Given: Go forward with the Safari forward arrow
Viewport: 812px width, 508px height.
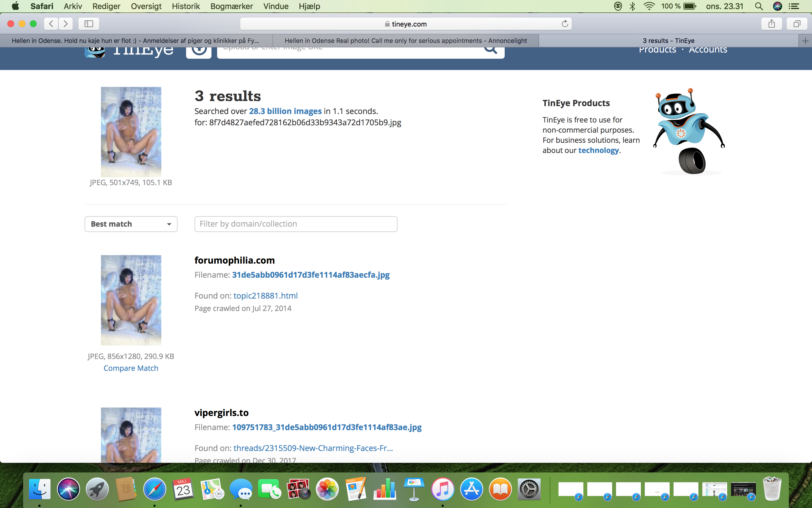Looking at the screenshot, I should (x=66, y=23).
